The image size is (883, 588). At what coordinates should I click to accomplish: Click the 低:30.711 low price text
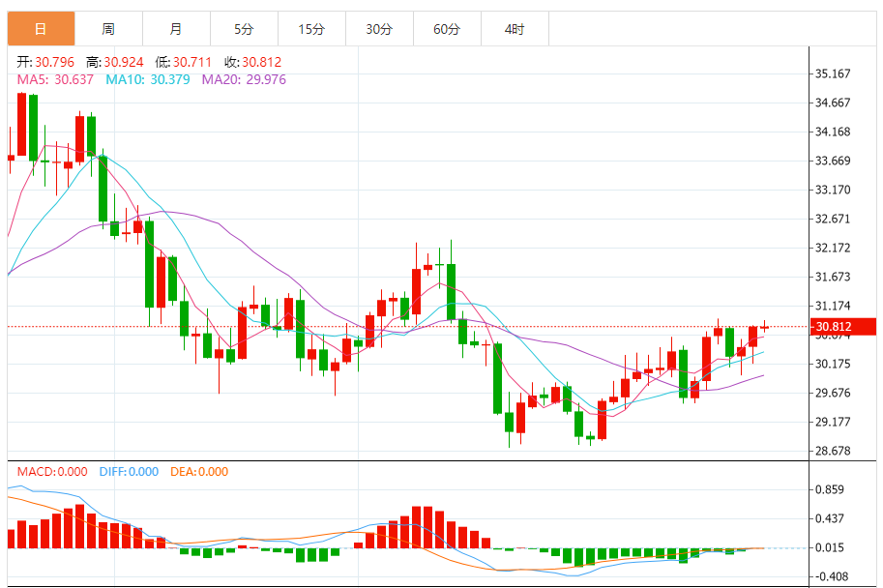tap(184, 62)
